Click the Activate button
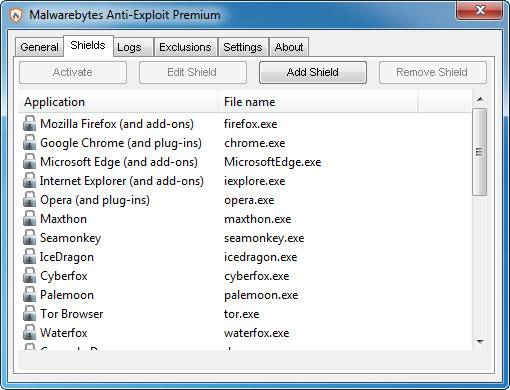 (x=73, y=72)
